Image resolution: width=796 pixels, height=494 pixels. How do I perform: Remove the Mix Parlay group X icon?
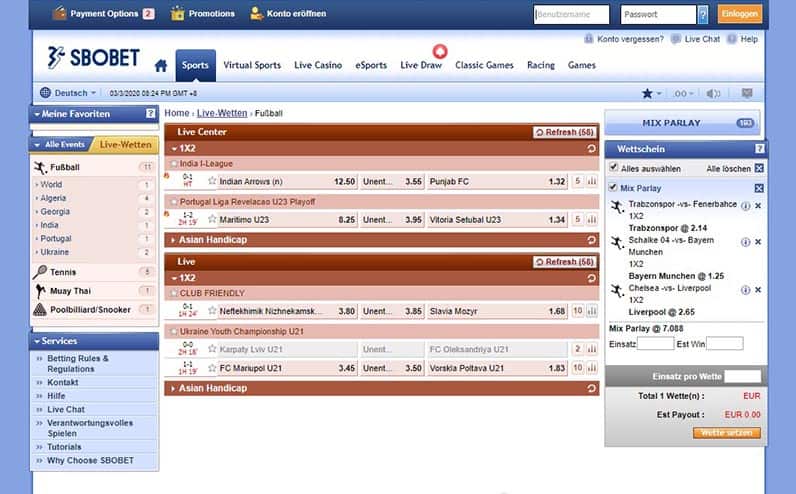759,188
